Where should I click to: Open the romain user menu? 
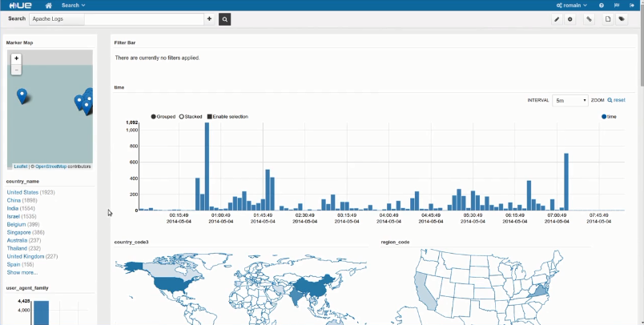click(571, 6)
